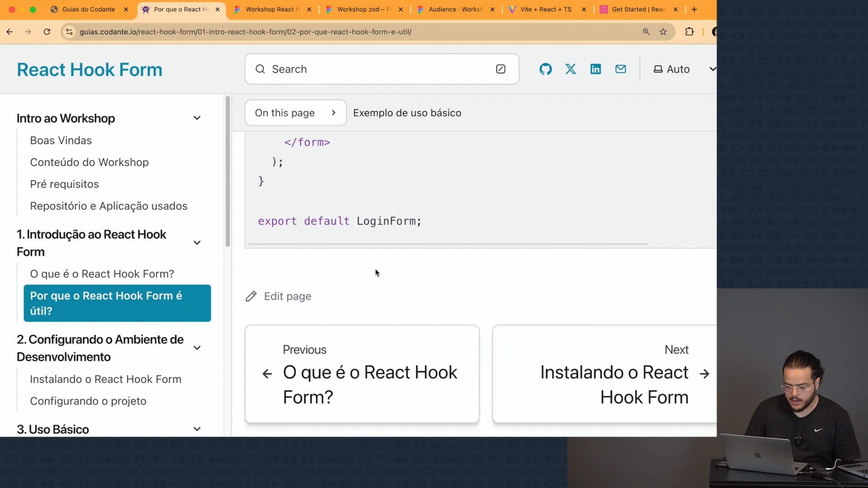868x488 pixels.
Task: Focus the Search input field
Action: click(382, 69)
